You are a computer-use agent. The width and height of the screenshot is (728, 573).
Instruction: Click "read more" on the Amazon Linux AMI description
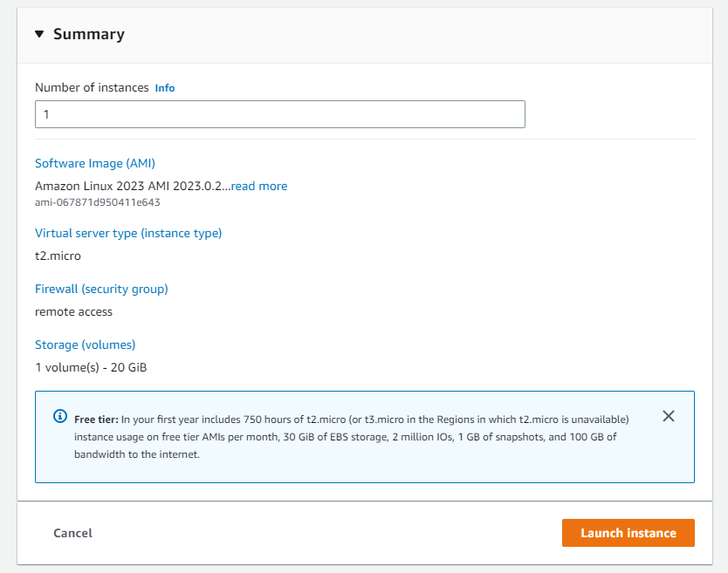pos(258,186)
